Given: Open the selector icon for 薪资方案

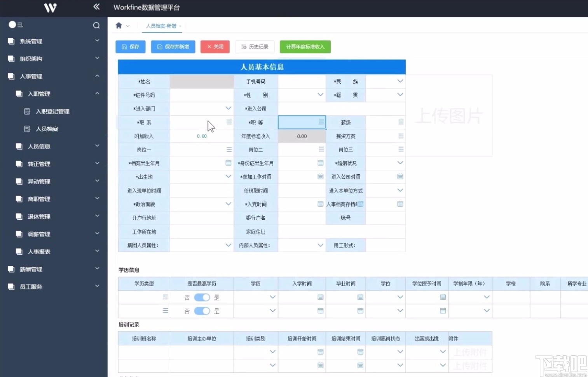Looking at the screenshot, I should pyautogui.click(x=400, y=136).
